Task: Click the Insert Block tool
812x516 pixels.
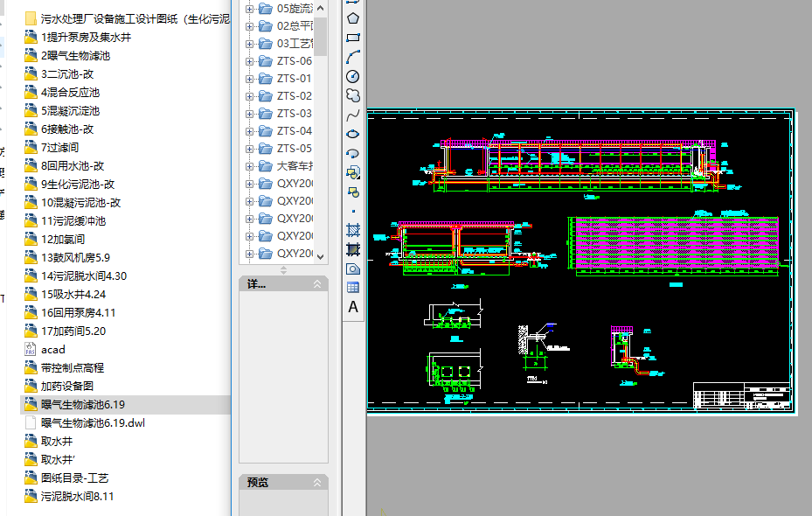Action: coord(352,172)
